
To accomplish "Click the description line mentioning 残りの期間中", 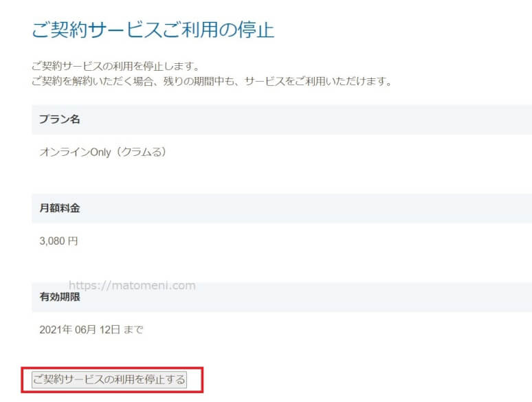I will click(x=212, y=81).
